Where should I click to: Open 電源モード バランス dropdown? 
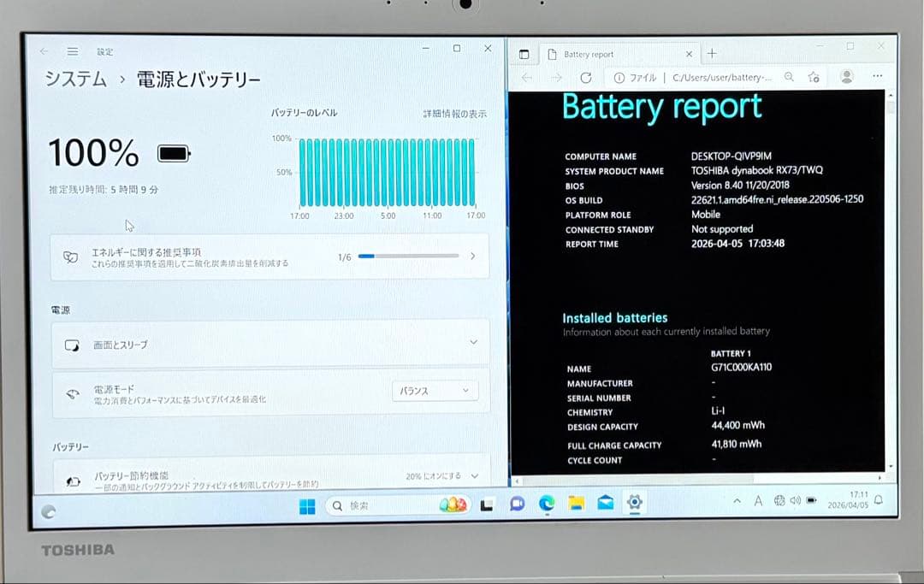pos(435,391)
